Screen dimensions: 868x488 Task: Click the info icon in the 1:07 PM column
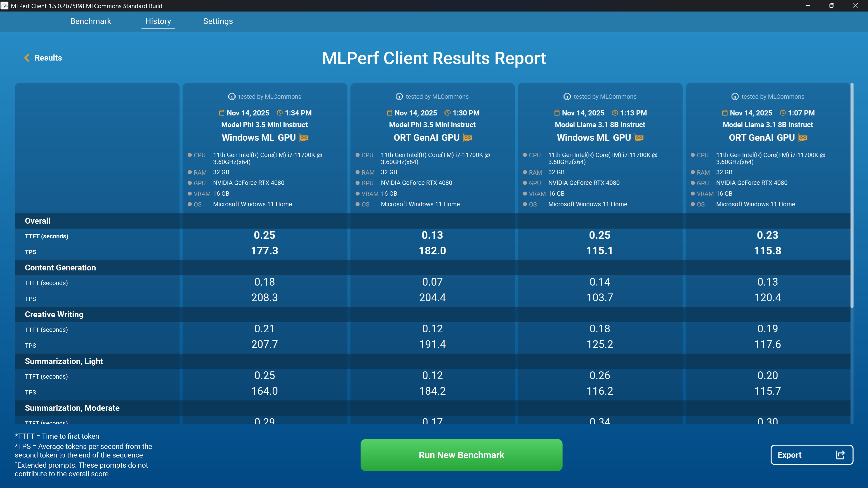[x=735, y=97]
